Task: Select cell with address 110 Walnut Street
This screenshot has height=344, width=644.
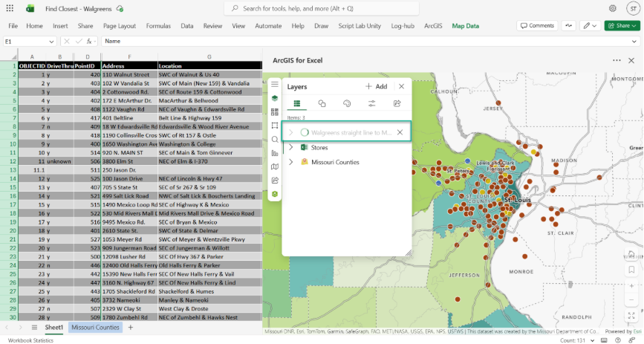Action: pos(129,75)
